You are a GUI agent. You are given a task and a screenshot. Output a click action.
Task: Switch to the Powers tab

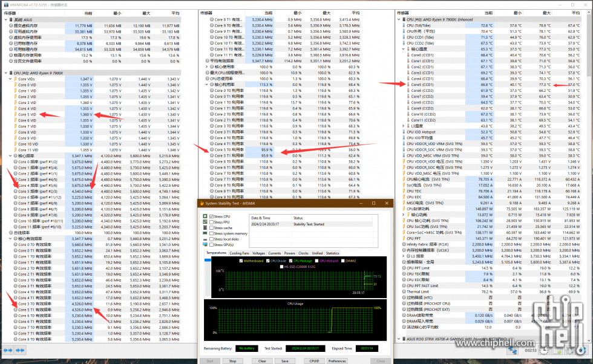(290, 253)
